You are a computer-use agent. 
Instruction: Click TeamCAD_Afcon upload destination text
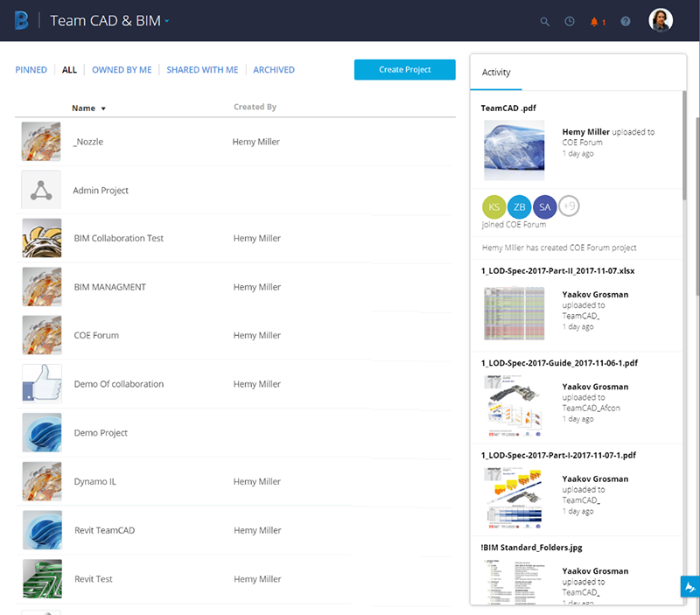point(591,408)
